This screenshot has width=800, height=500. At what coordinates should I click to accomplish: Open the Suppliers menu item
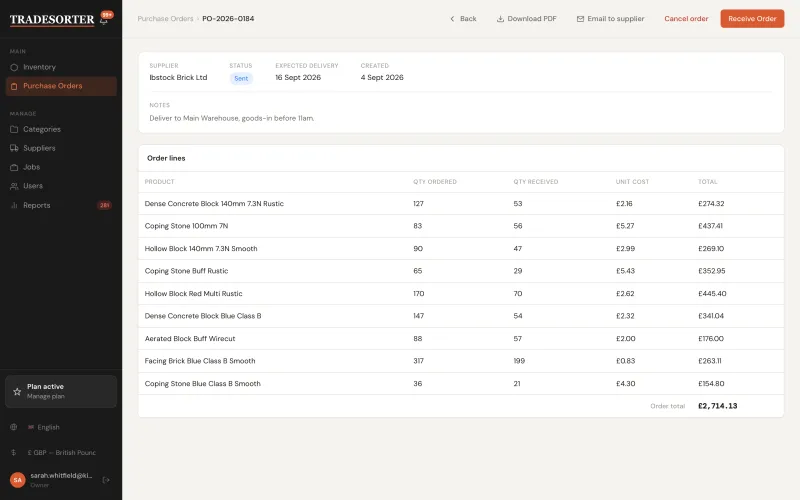tap(61, 148)
